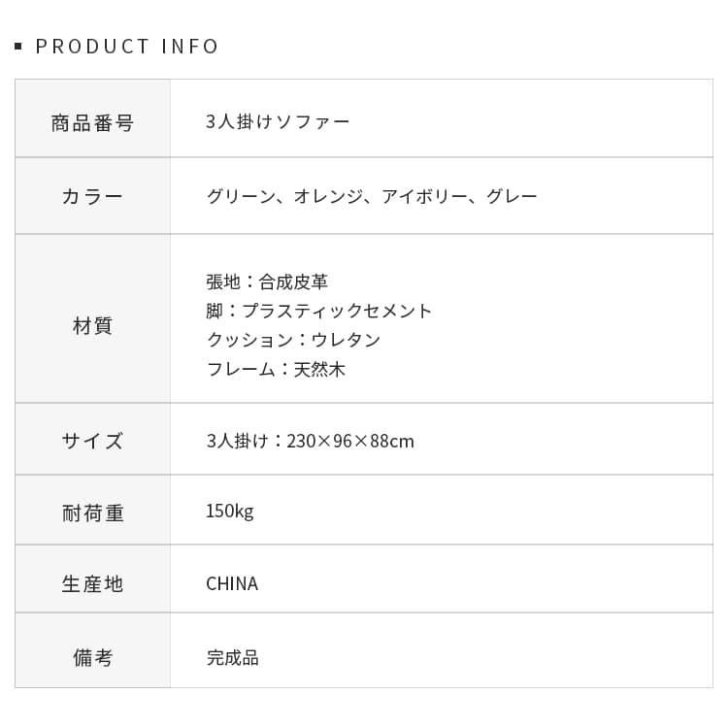
Task: Click the small square bullet before PRODUCT INFO
Action: pyautogui.click(x=18, y=47)
